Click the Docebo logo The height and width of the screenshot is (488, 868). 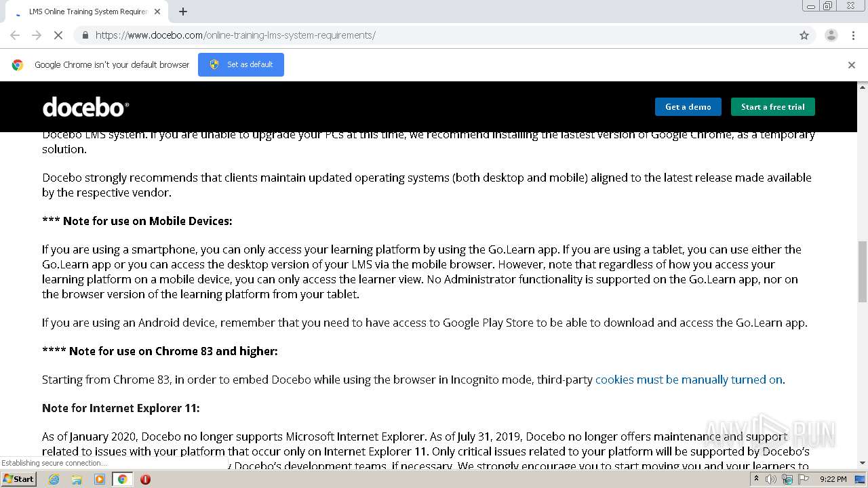(85, 106)
